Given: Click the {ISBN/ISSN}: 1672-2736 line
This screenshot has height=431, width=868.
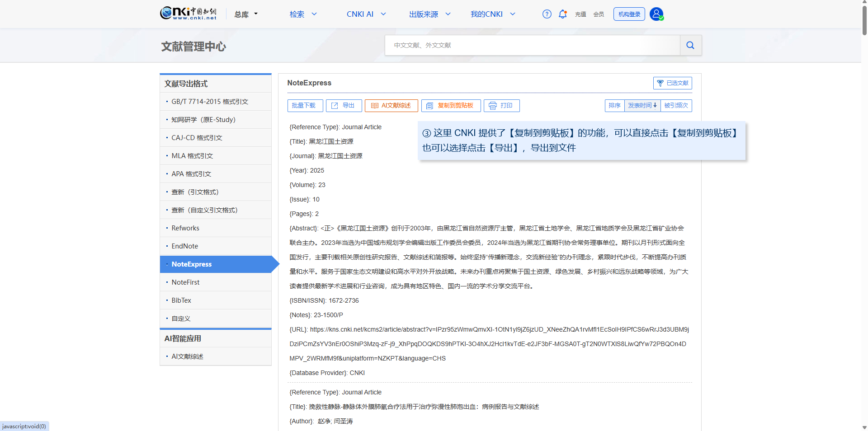Looking at the screenshot, I should click(324, 300).
